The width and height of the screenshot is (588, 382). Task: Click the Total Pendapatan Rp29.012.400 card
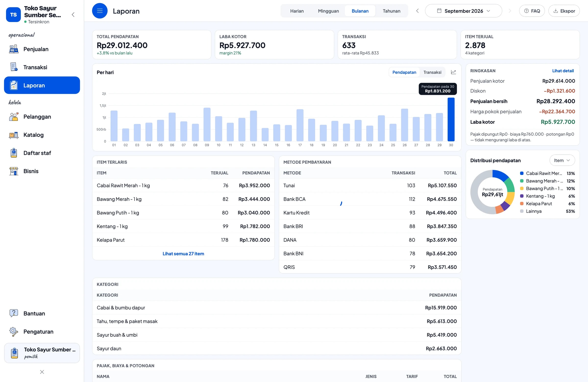point(152,45)
